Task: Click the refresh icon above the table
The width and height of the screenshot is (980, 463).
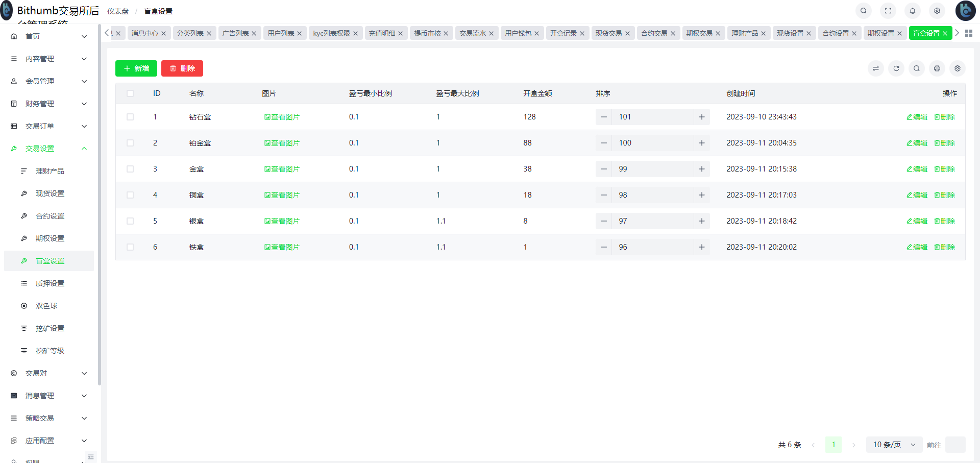Action: pyautogui.click(x=896, y=68)
